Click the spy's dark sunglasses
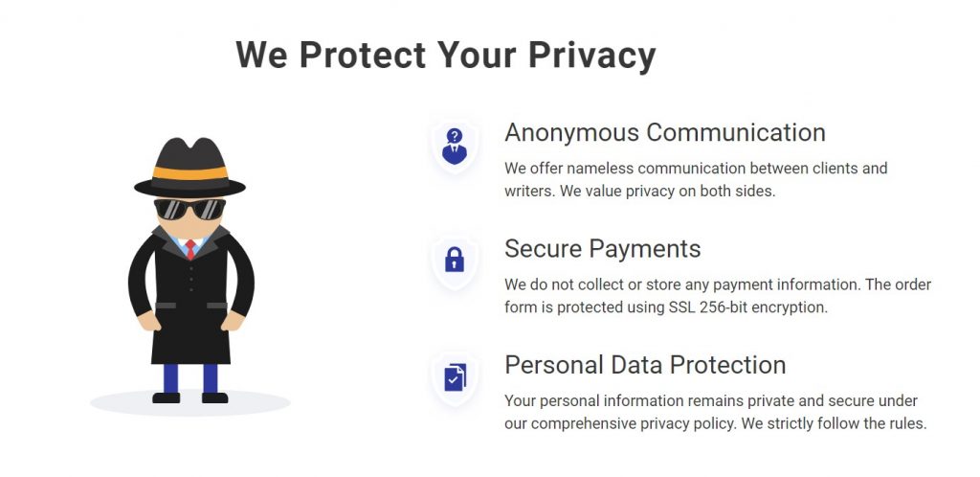Viewport: 980px width, 477px height. click(190, 209)
